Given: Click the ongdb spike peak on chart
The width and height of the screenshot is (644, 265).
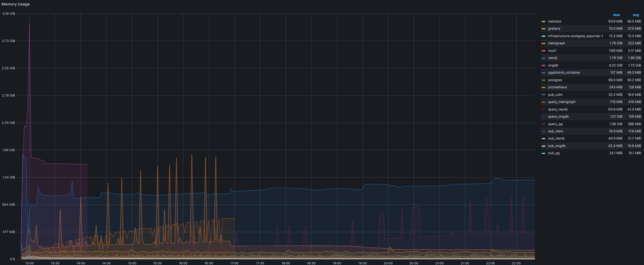Looking at the screenshot, I should click(29, 24).
